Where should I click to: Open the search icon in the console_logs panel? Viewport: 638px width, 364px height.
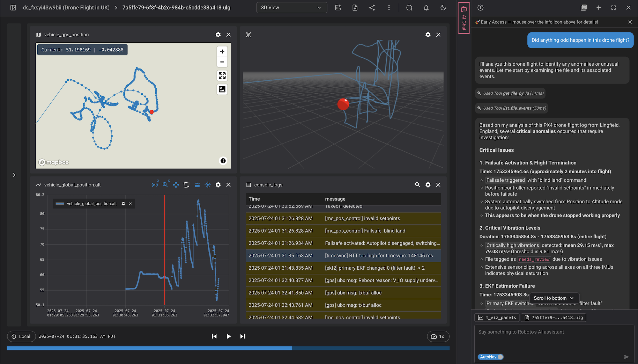[x=417, y=185]
